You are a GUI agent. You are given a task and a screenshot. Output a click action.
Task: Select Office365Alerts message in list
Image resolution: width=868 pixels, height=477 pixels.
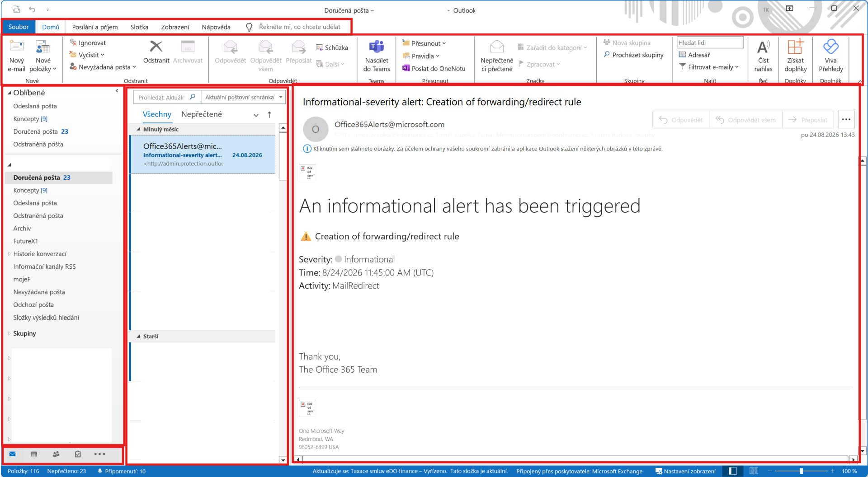[203, 154]
